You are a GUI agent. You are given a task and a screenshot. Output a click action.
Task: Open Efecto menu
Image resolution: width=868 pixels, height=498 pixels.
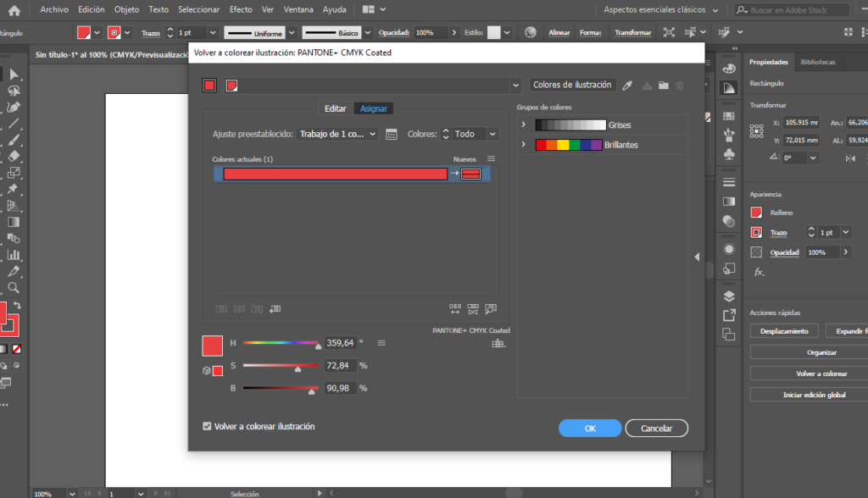241,9
